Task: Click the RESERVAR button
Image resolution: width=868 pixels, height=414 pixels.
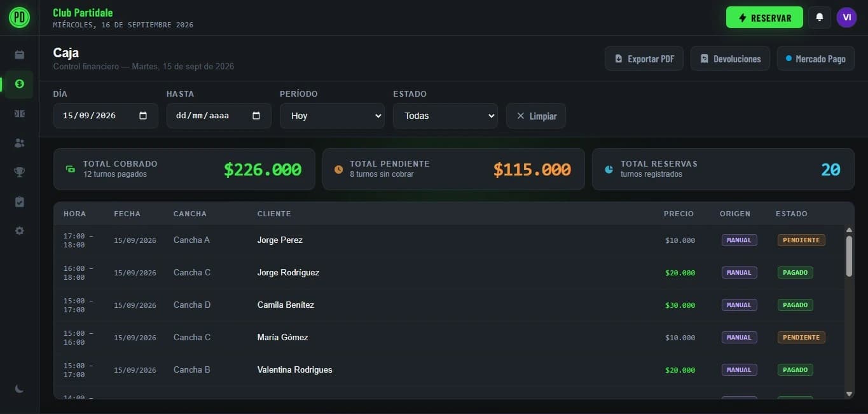Action: [x=764, y=17]
